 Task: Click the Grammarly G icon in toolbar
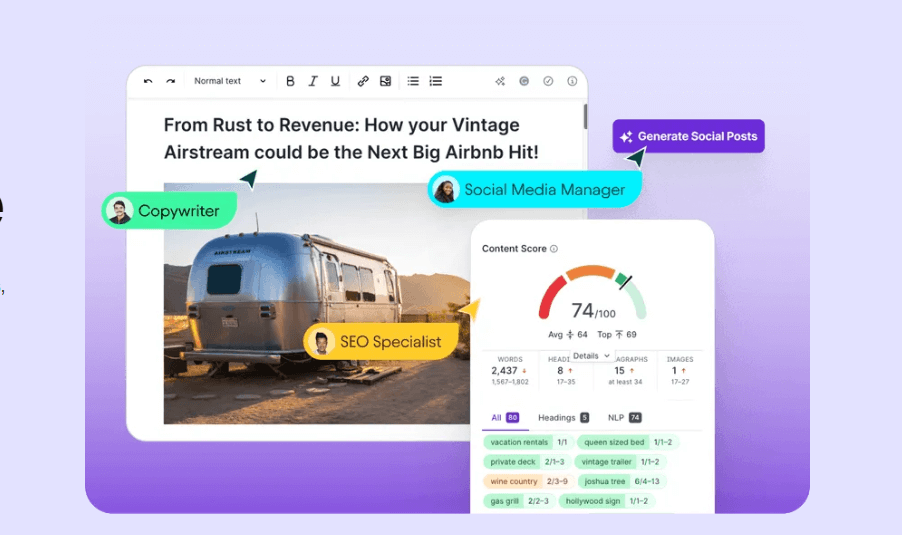[524, 81]
